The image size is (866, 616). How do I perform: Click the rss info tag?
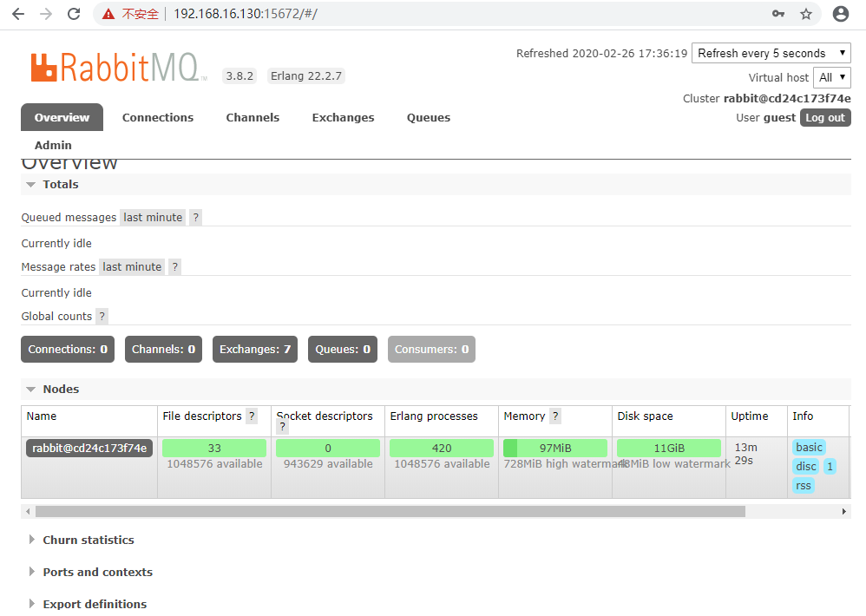[x=804, y=486]
